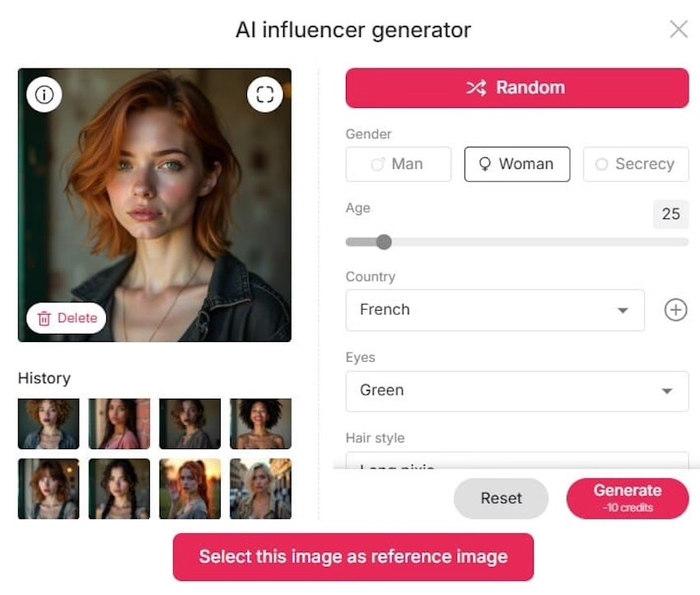The image size is (700, 595).
Task: Click the fullscreen expand icon on the portrait
Action: 264,94
